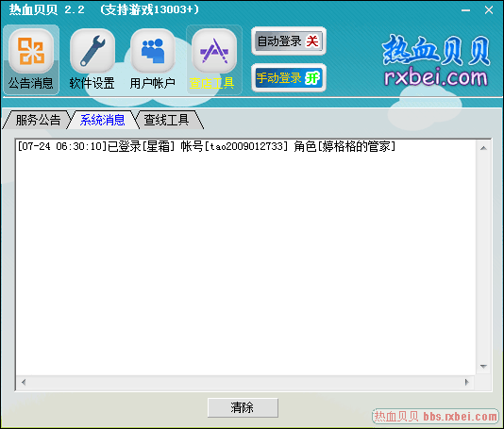504x429 pixels.
Task: Click the login log entry for 星霜
Action: coord(207,147)
